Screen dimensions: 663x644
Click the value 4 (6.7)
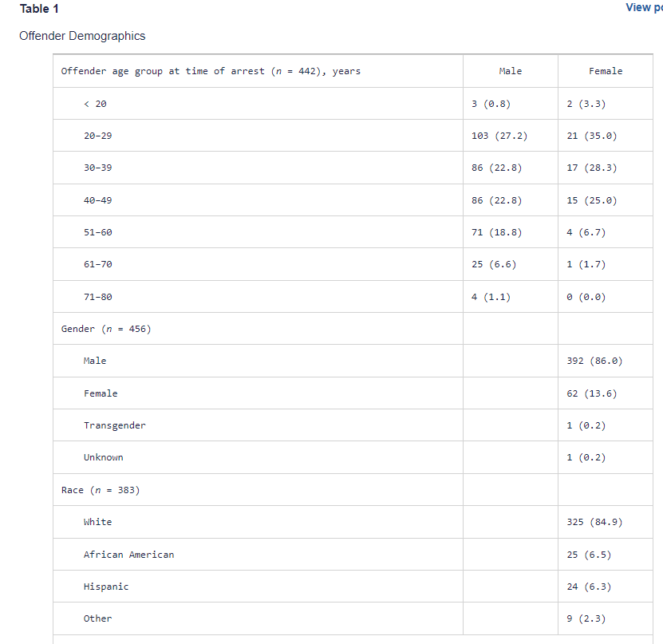pos(586,232)
